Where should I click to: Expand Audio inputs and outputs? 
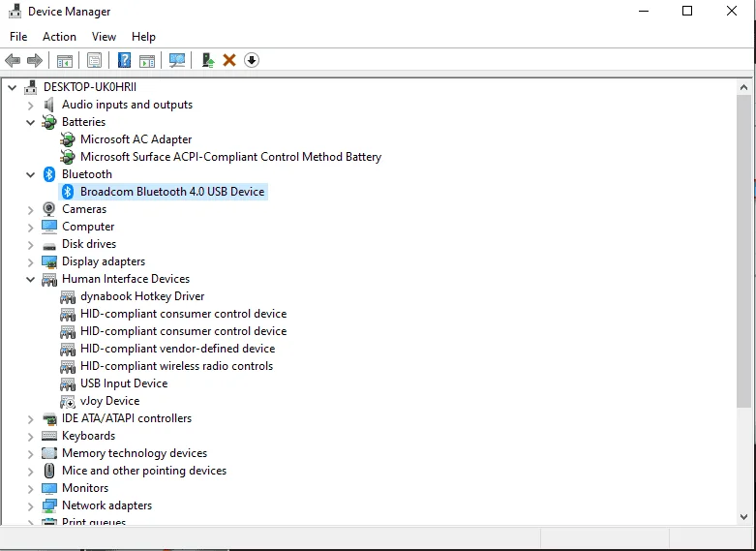click(x=30, y=106)
